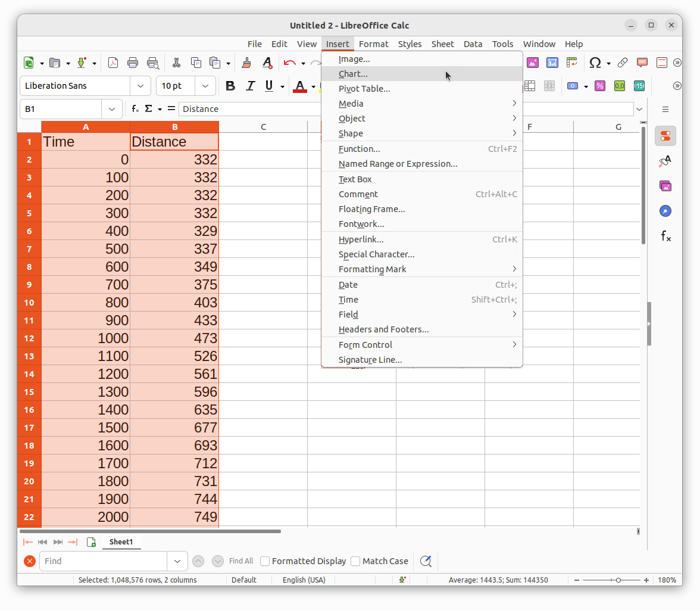Screen dimensions: 700x610
Task: Click the Find text input field
Action: coord(104,561)
